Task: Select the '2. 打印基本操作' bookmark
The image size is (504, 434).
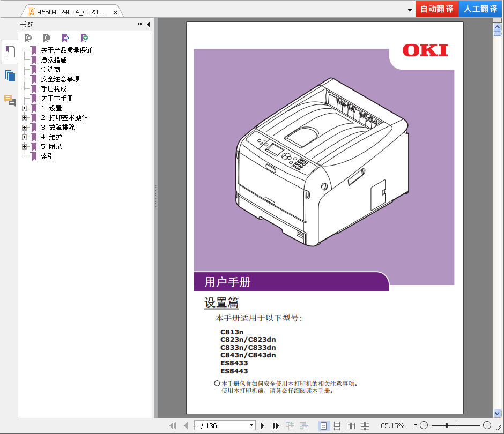Action: (64, 118)
